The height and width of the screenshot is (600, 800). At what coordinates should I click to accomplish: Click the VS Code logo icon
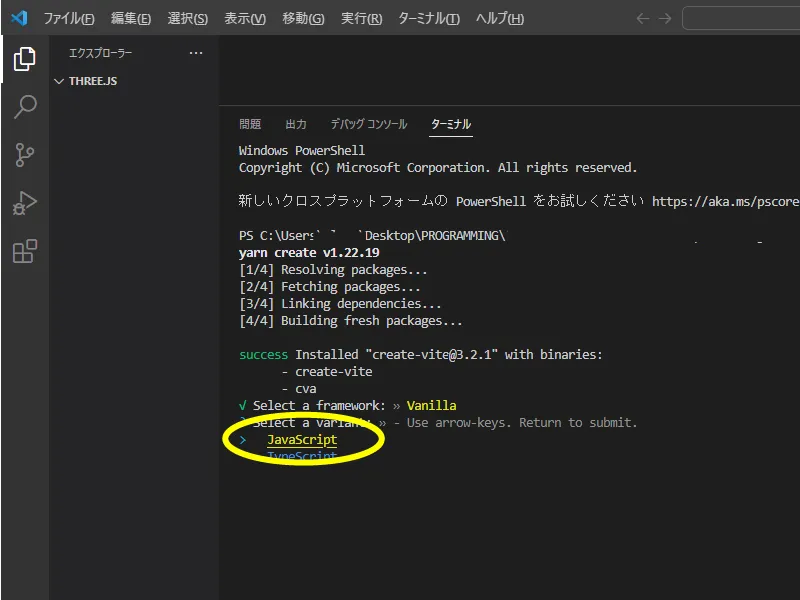pos(19,18)
